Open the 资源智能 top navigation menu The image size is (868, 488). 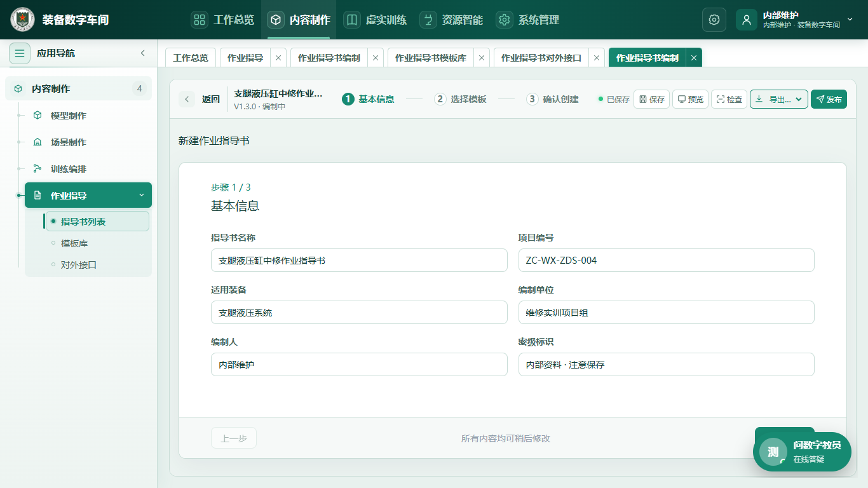pyautogui.click(x=451, y=20)
